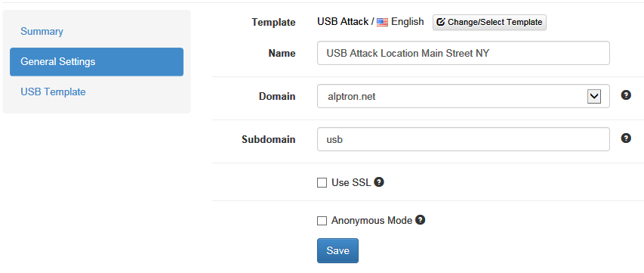The image size is (644, 273).
Task: Click the Save button
Action: [337, 250]
